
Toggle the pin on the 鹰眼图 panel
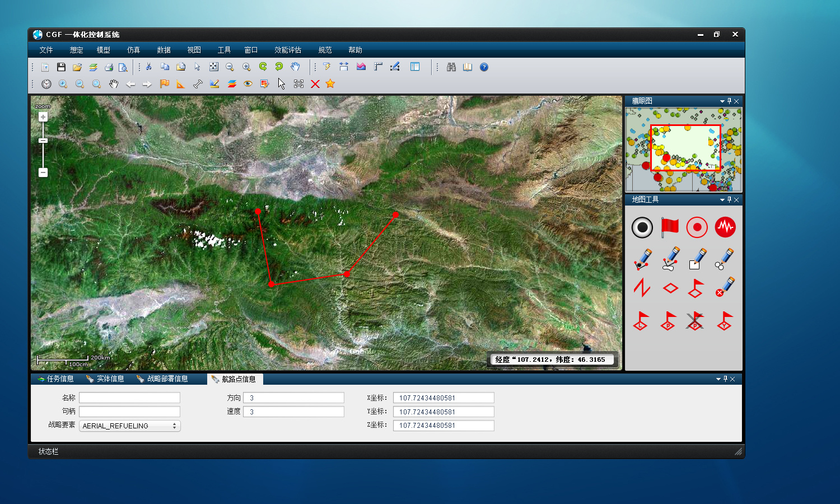coord(729,101)
